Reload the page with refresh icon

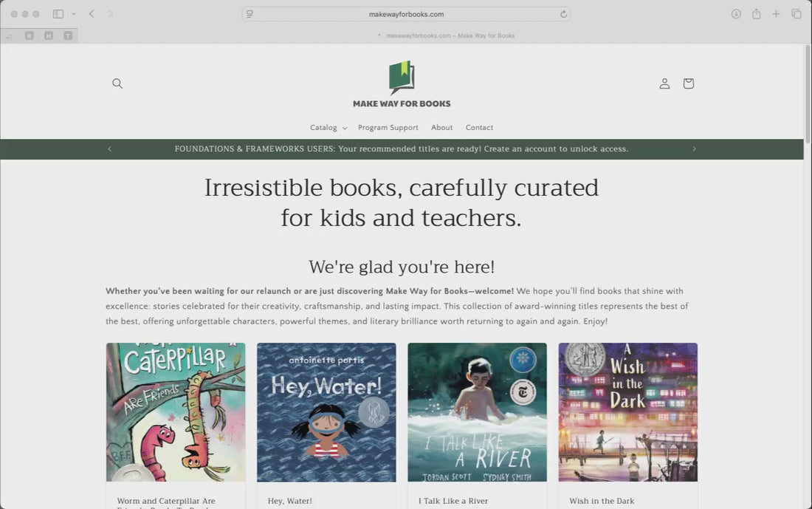click(563, 14)
